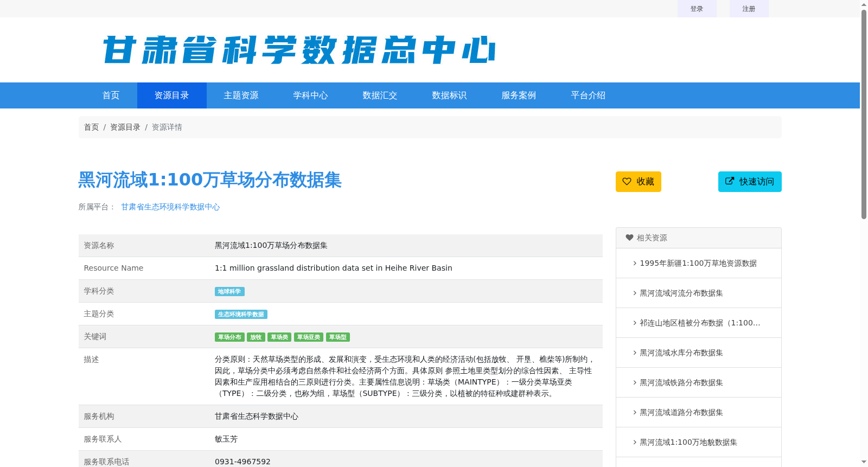868x467 pixels.
Task: Click the vertical scrollbar thumb
Action: click(864, 114)
